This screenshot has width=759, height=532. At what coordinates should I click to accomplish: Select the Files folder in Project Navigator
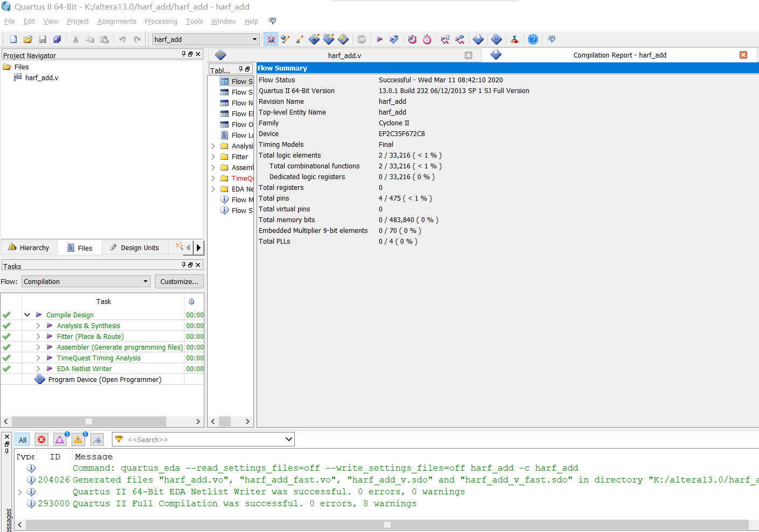[22, 67]
